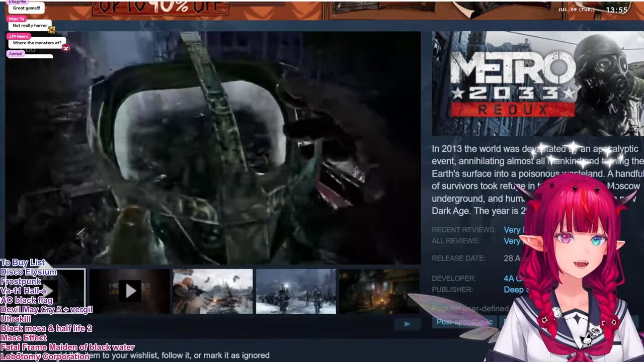
Task: Click the 'Marc Tu' chat username
Action: 17,19
